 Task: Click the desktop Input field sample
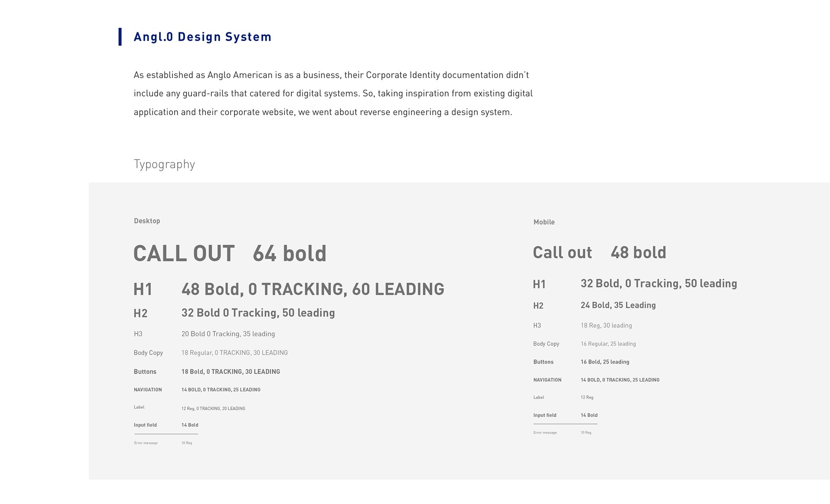[166, 428]
